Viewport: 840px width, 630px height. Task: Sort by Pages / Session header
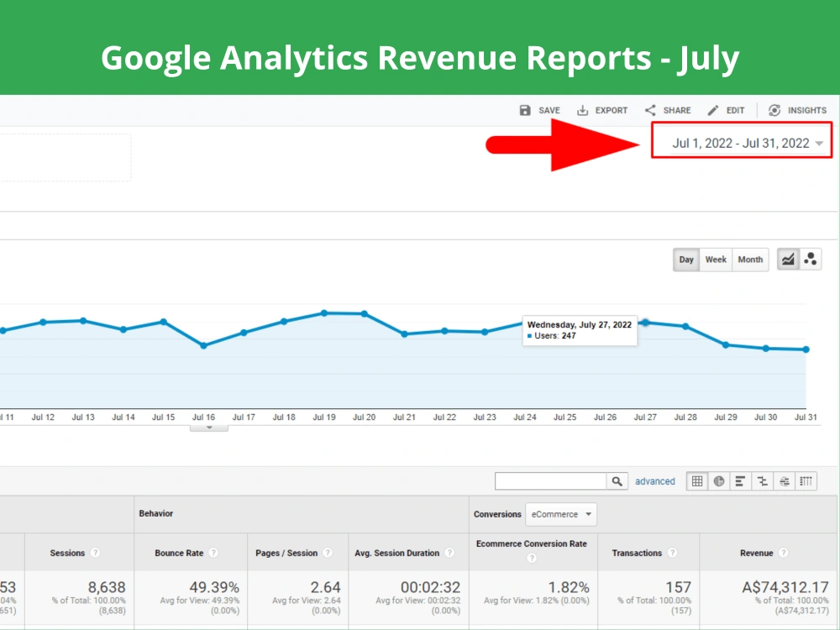(x=286, y=553)
